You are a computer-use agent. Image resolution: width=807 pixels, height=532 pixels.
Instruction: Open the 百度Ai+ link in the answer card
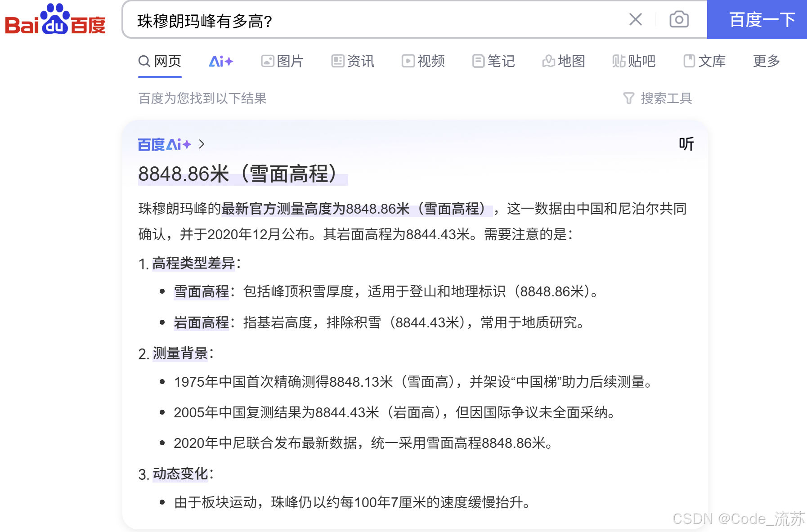click(165, 144)
